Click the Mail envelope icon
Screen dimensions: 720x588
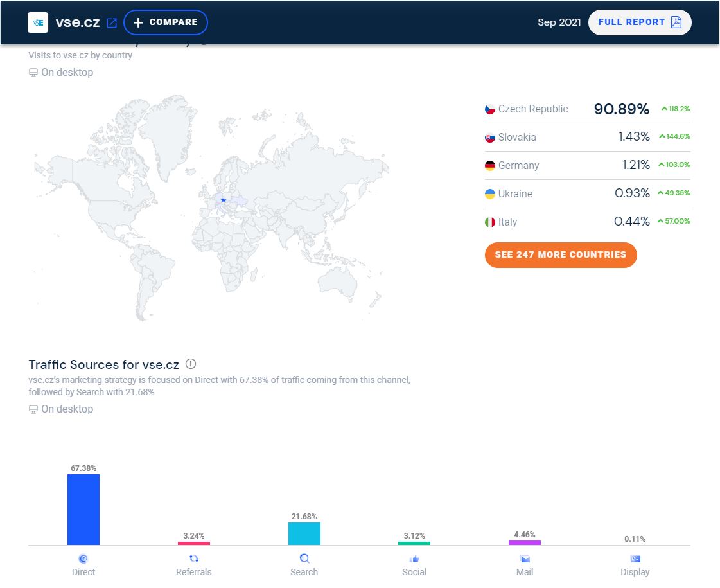coord(525,558)
